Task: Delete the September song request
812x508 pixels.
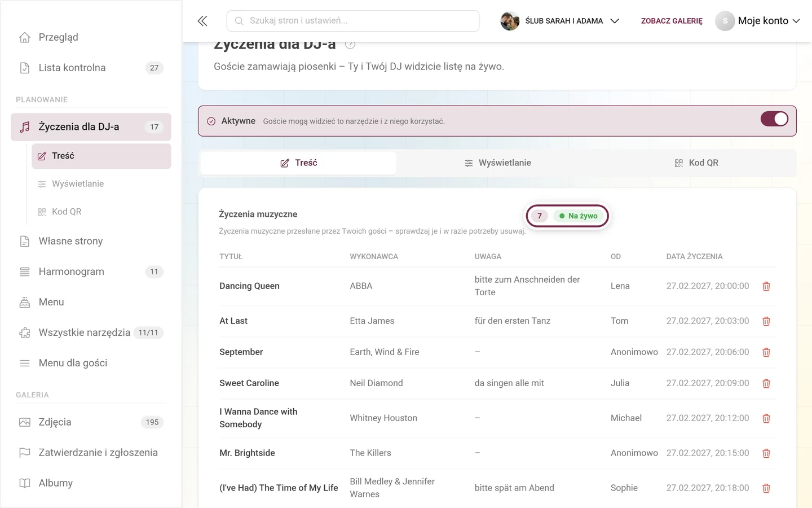Action: (766, 352)
